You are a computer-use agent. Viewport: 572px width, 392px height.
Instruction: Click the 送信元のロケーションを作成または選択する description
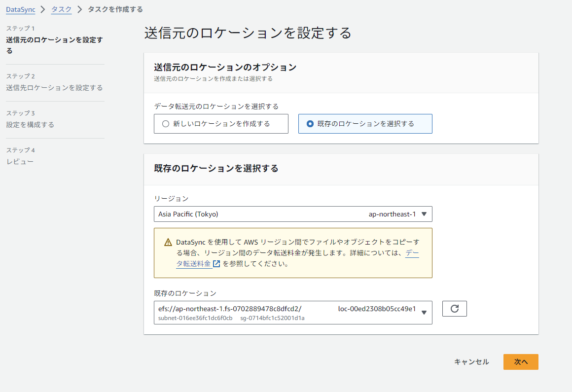213,79
